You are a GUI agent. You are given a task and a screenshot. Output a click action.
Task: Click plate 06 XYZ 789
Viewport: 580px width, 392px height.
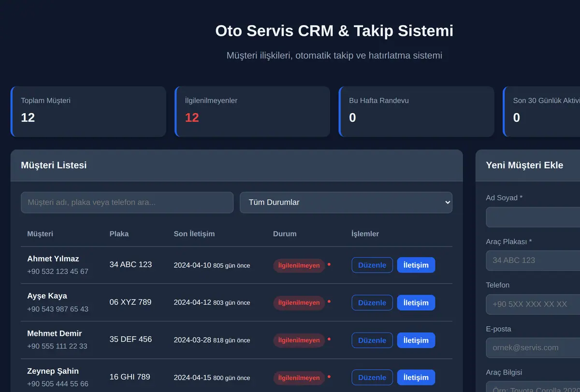(130, 302)
